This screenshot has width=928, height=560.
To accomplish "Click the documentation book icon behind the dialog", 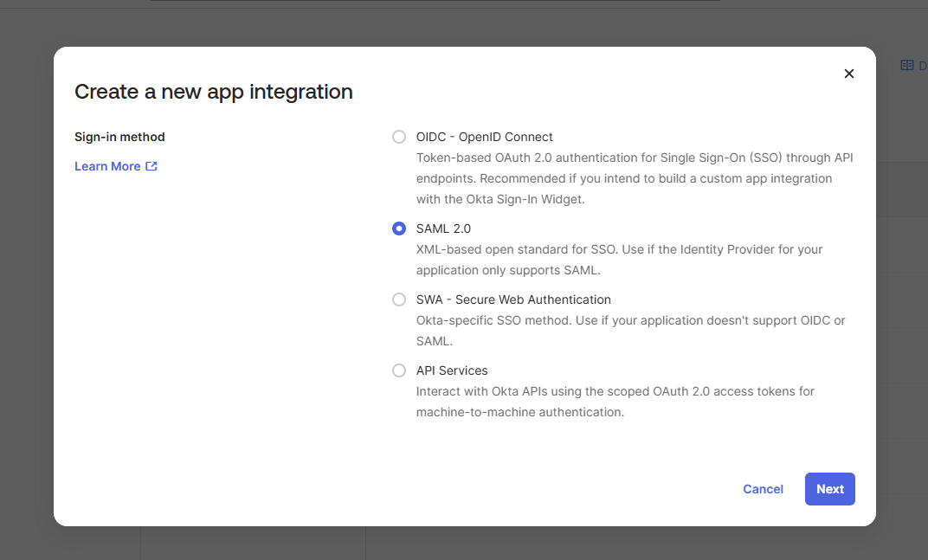I will point(907,65).
